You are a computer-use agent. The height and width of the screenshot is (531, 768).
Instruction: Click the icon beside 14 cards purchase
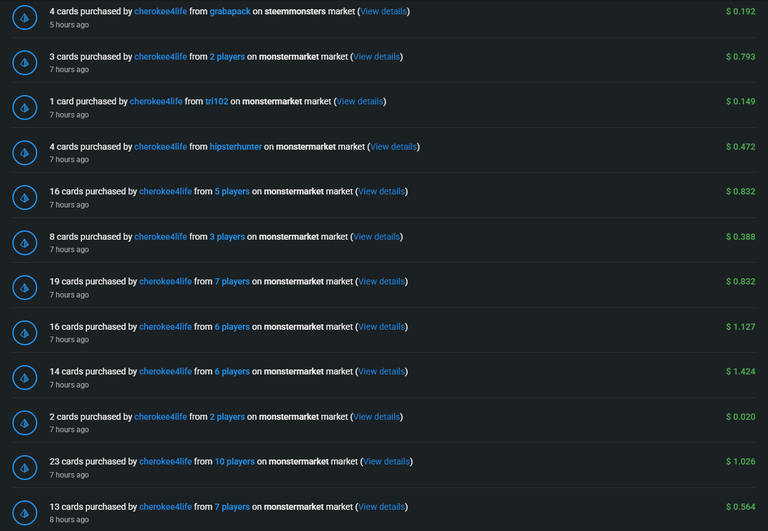(24, 378)
